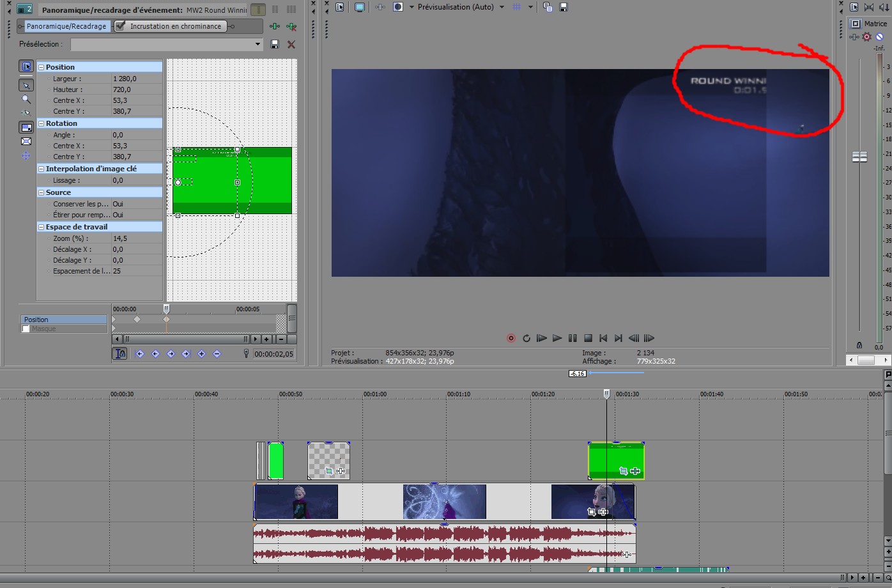Go to start of project
Viewport: 892px width, 588px height.
click(x=603, y=338)
